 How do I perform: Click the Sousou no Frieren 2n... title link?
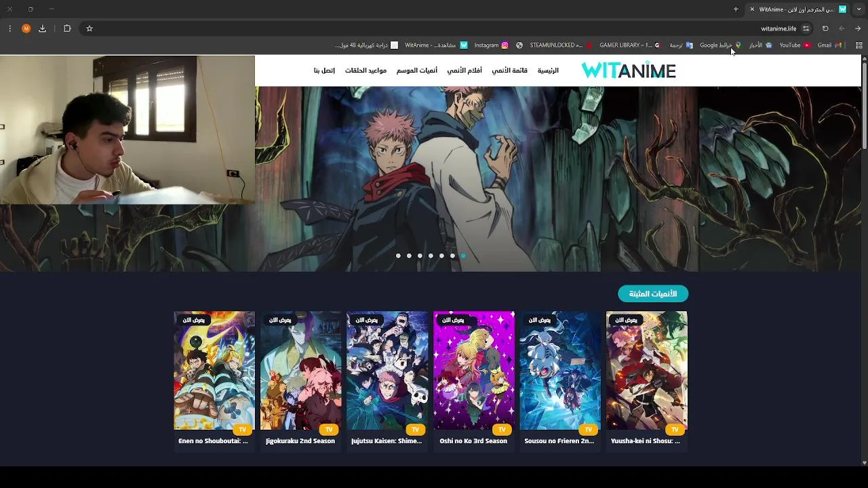coord(559,441)
